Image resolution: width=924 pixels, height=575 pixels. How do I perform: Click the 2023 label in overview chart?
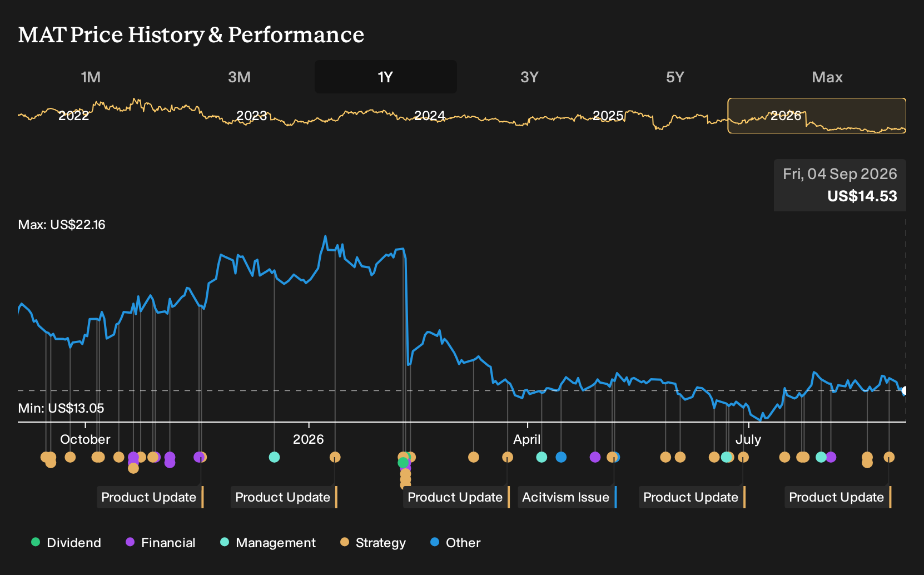point(252,116)
